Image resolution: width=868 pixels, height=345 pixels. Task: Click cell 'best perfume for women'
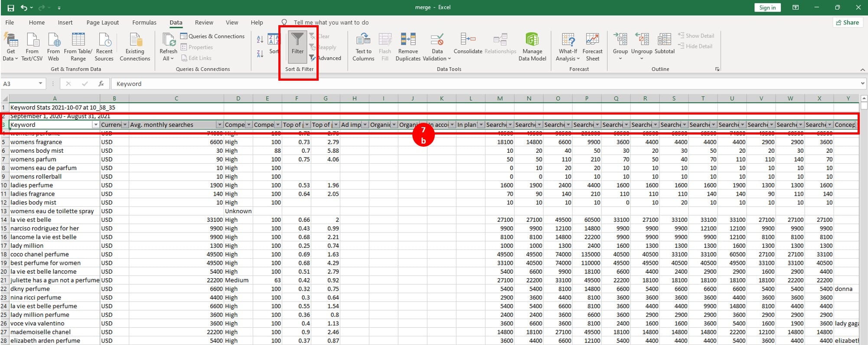click(55, 263)
